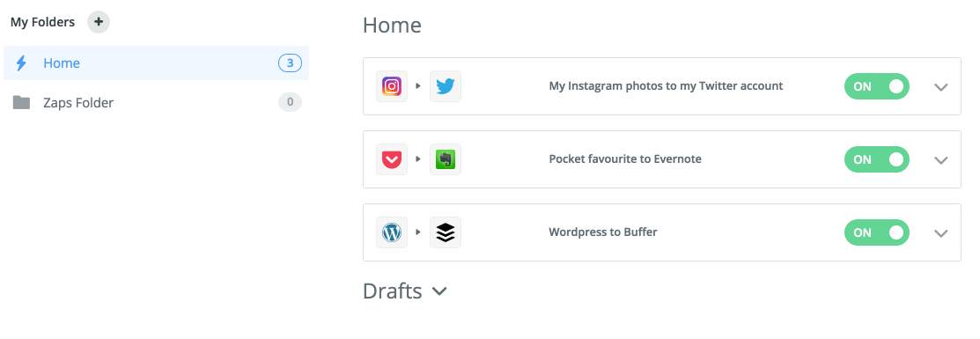Add a new folder with plus icon
980x339 pixels.
(x=98, y=22)
